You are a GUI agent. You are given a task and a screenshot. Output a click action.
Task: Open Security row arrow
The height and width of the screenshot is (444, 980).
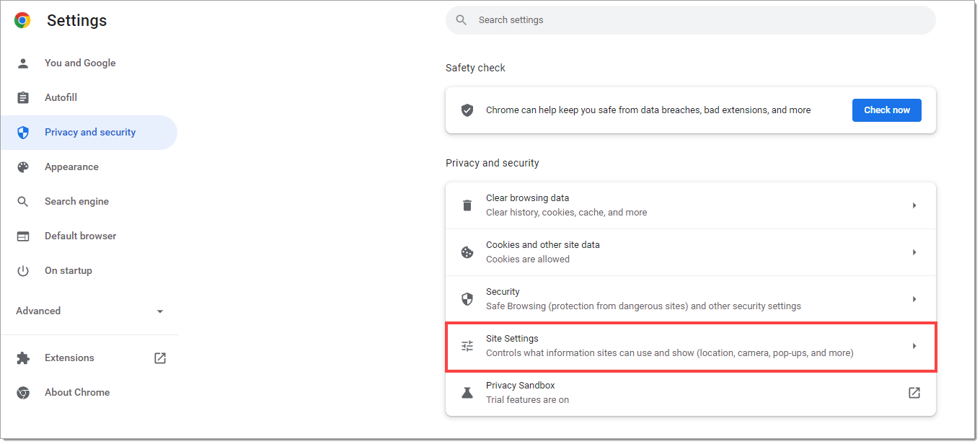914,299
